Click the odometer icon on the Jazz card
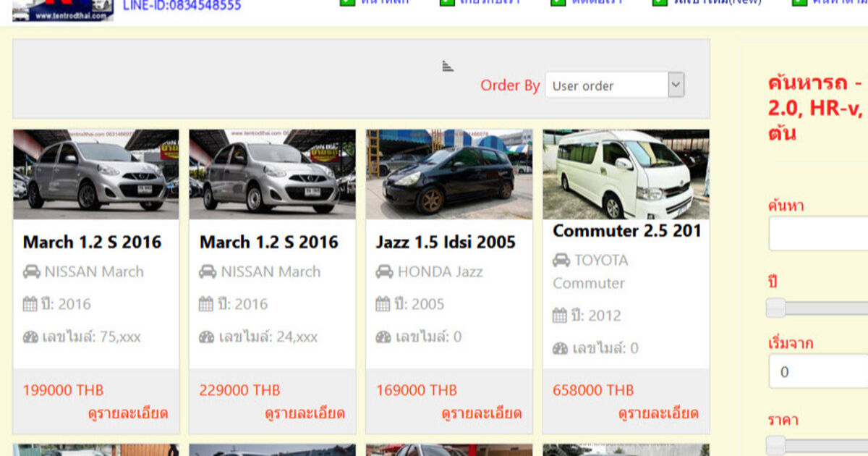Screen dimensions: 868x456 click(383, 337)
